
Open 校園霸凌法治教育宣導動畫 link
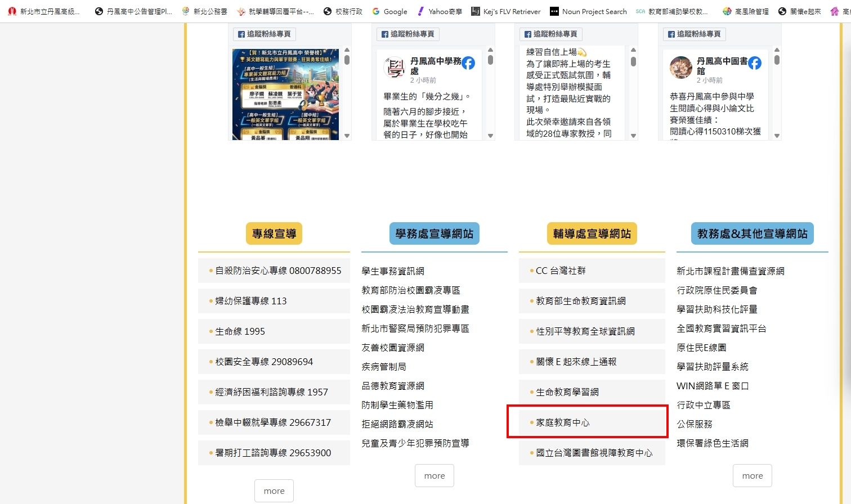click(415, 309)
